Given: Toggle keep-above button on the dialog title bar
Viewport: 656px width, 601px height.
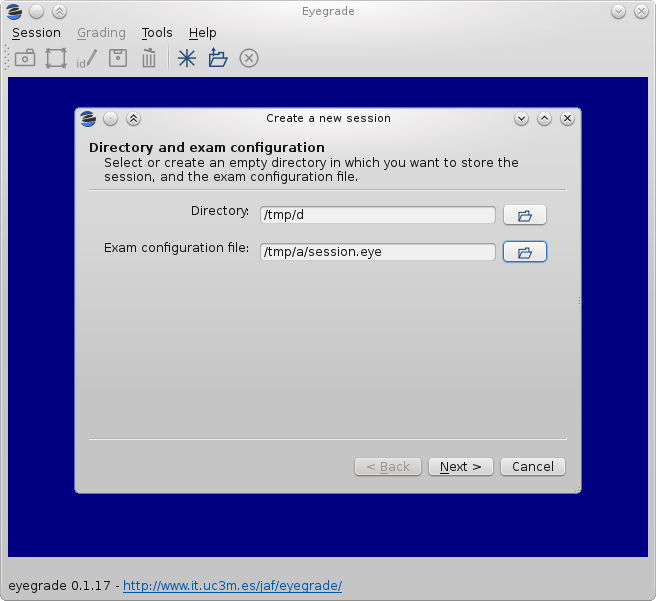Looking at the screenshot, I should click(133, 119).
